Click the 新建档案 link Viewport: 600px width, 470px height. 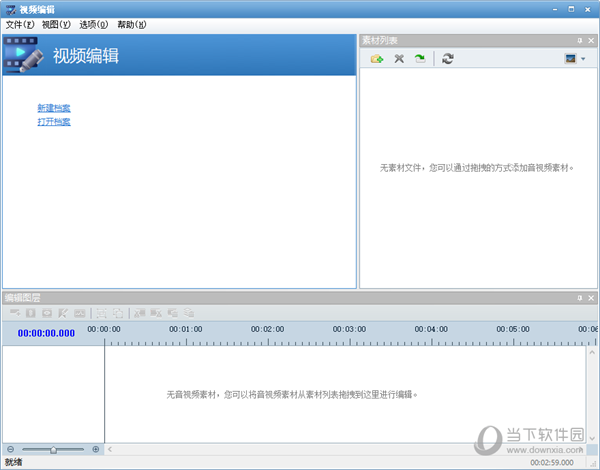[x=54, y=108]
